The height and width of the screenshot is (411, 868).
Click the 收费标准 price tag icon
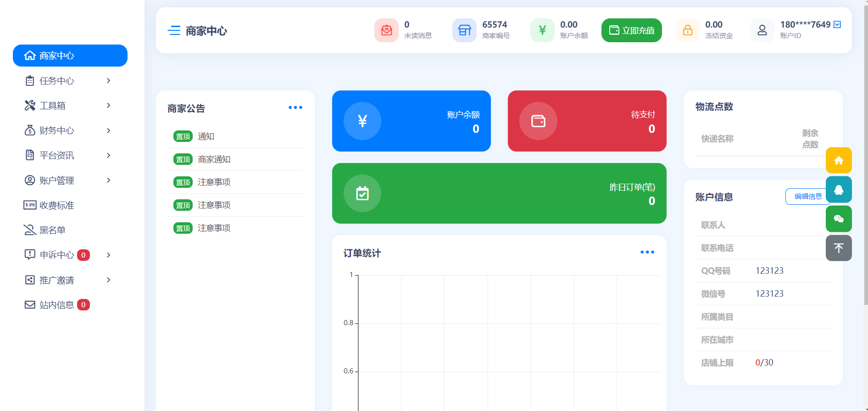point(30,205)
